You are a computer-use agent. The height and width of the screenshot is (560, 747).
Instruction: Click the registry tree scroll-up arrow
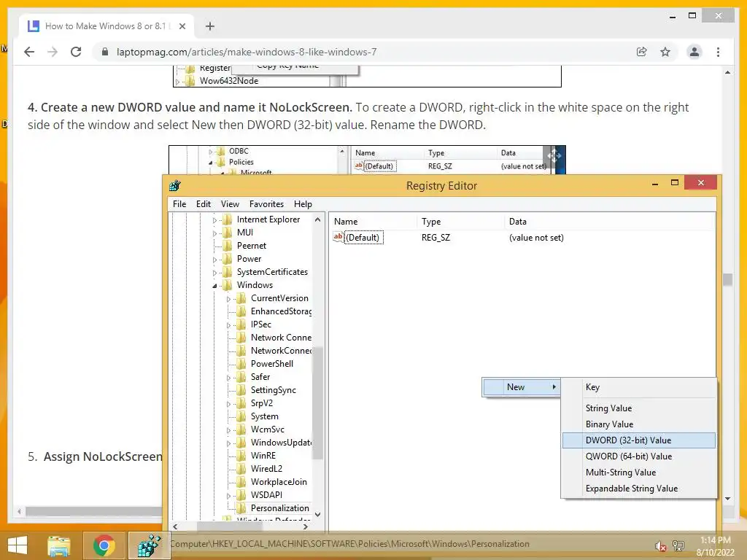coord(318,219)
